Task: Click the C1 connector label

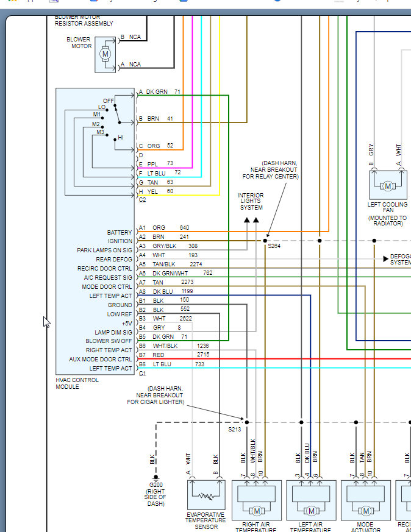Action: click(x=142, y=373)
